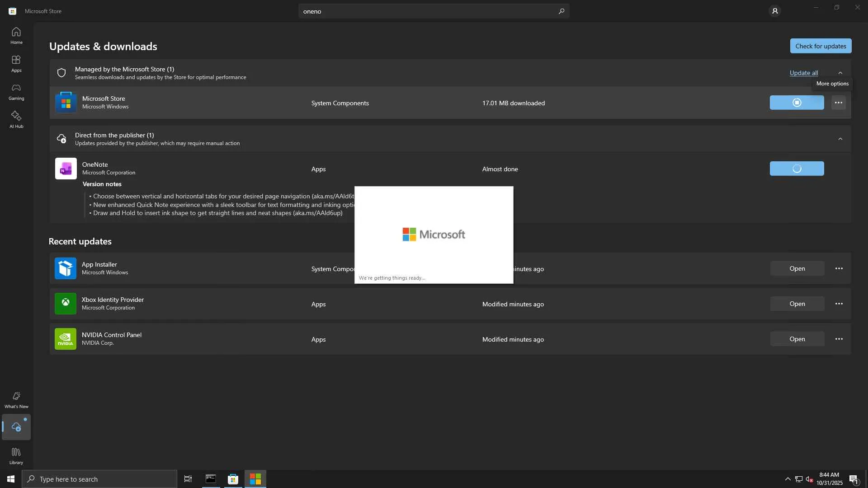Open Xbox Identity Provider app
Image resolution: width=868 pixels, height=488 pixels.
click(x=797, y=304)
